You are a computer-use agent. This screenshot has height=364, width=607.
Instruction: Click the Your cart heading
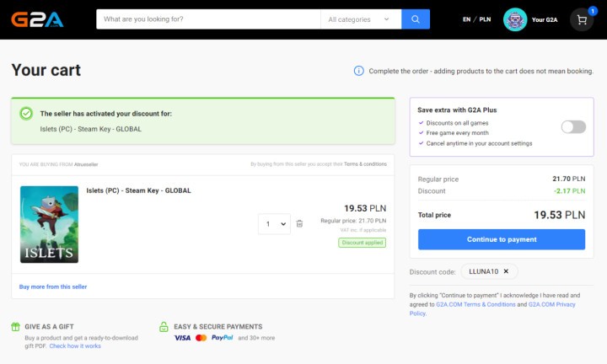46,71
